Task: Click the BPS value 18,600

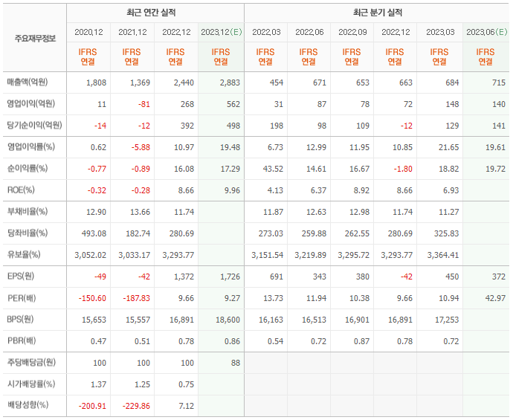Action: (228, 320)
